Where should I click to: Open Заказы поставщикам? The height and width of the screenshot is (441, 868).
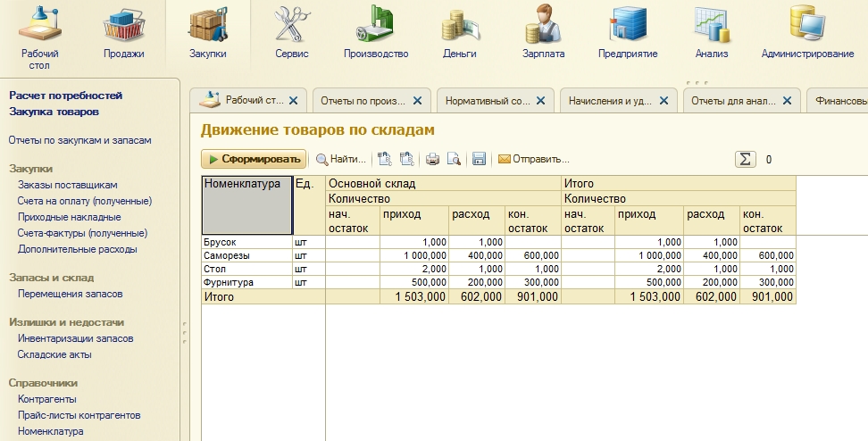coord(68,185)
